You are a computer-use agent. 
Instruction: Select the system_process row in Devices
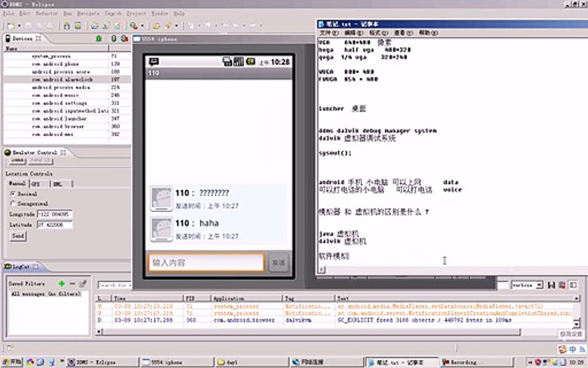67,56
